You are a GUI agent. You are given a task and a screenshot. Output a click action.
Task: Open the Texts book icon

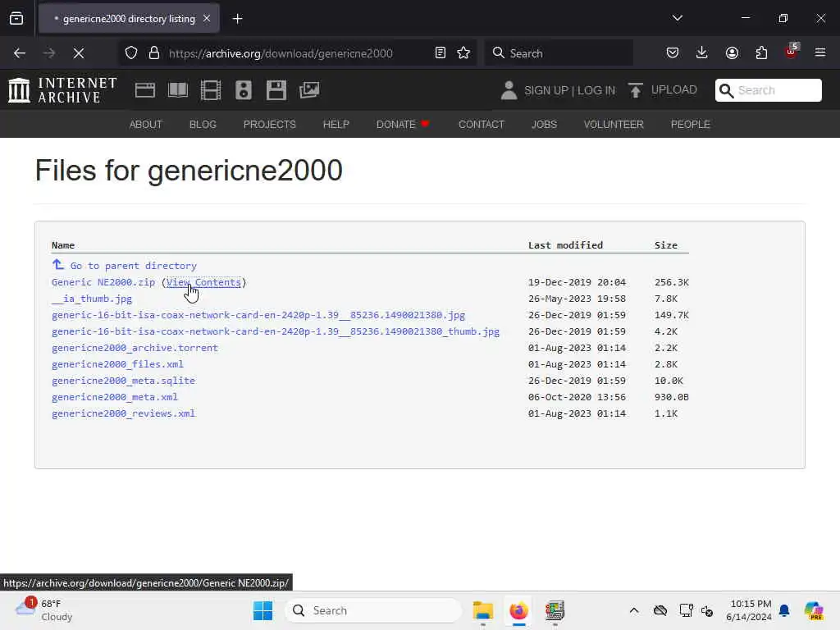tap(178, 90)
